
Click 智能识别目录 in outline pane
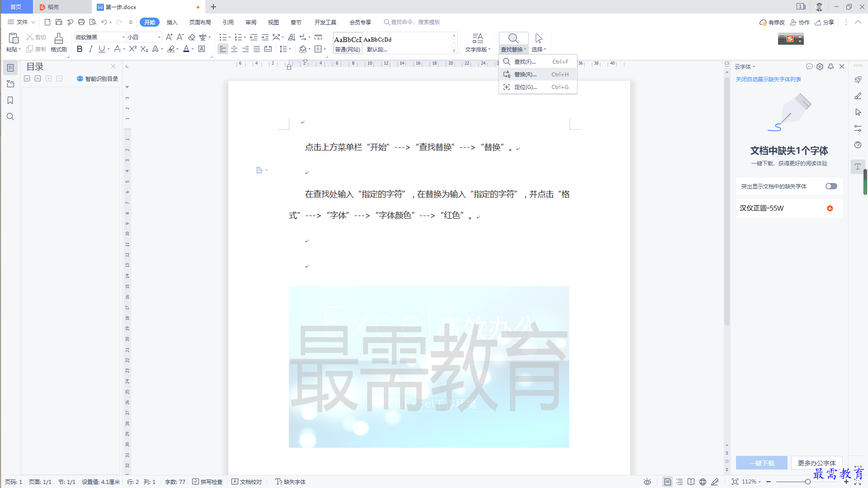(98, 79)
